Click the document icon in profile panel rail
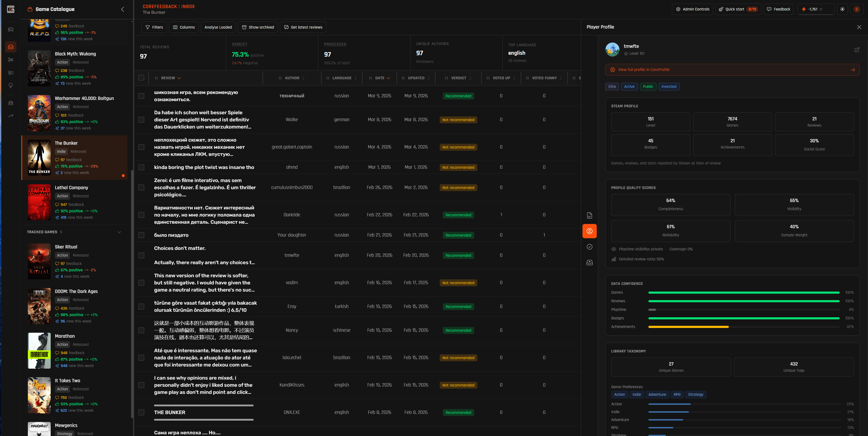868x436 pixels. click(589, 216)
